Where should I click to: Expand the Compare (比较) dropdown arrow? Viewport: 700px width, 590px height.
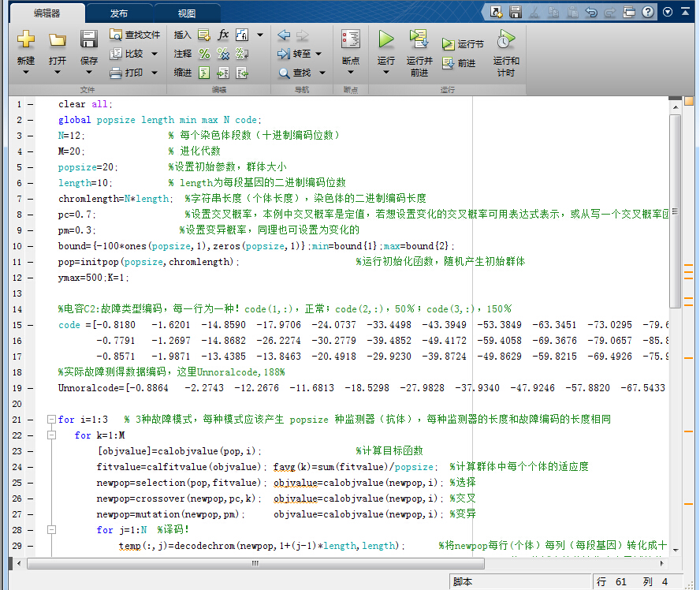(x=155, y=54)
